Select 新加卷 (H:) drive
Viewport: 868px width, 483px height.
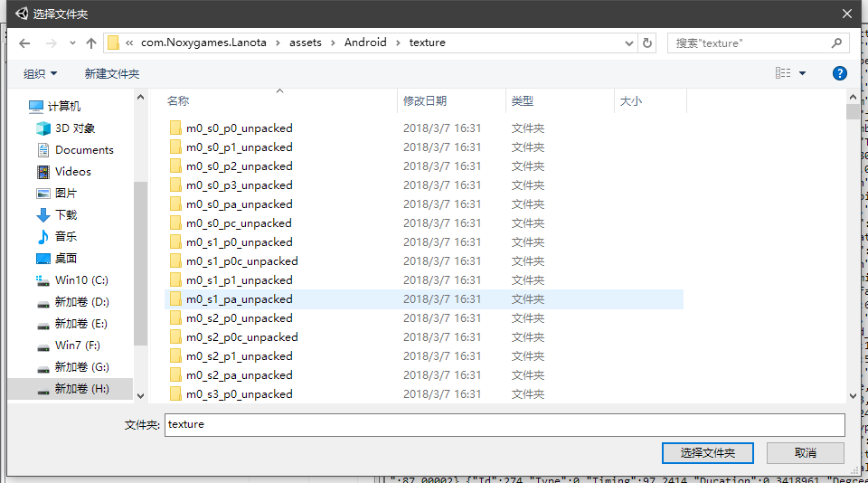(x=71, y=389)
